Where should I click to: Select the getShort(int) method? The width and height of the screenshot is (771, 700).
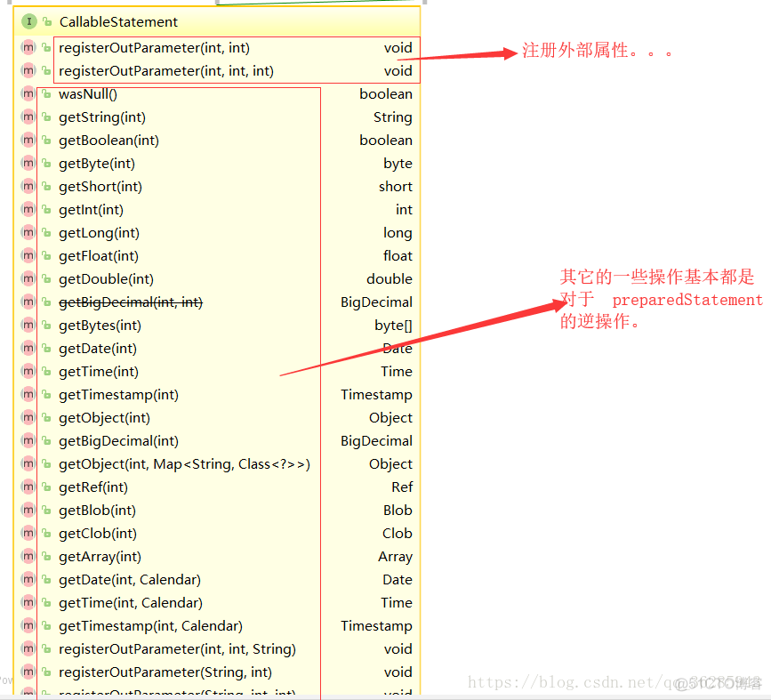(x=100, y=187)
